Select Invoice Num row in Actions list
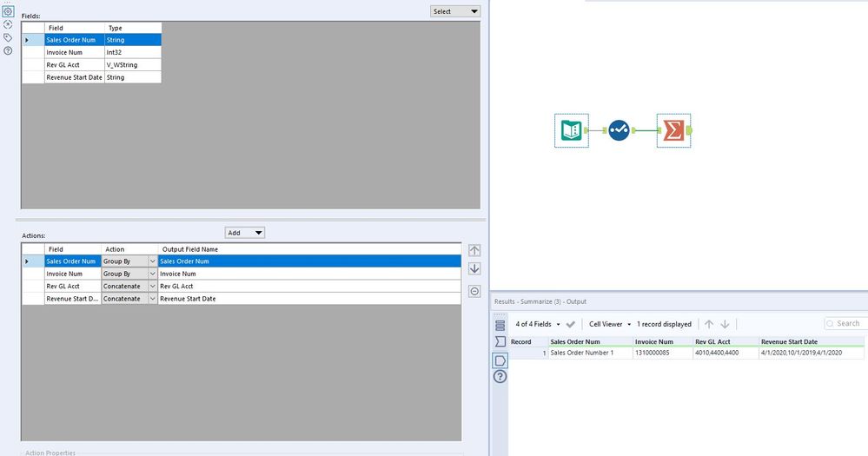The image size is (868, 456). 242,274
